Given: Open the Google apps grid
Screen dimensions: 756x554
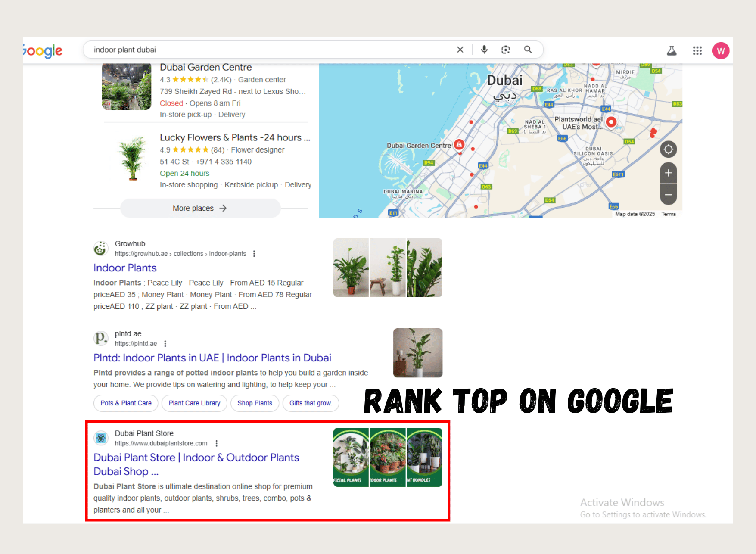Looking at the screenshot, I should click(697, 50).
